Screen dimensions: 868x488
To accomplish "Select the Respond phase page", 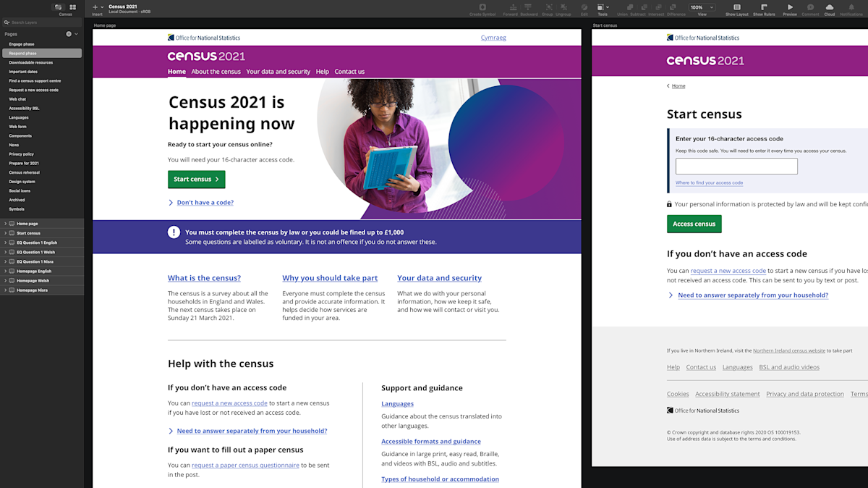I will 42,54.
